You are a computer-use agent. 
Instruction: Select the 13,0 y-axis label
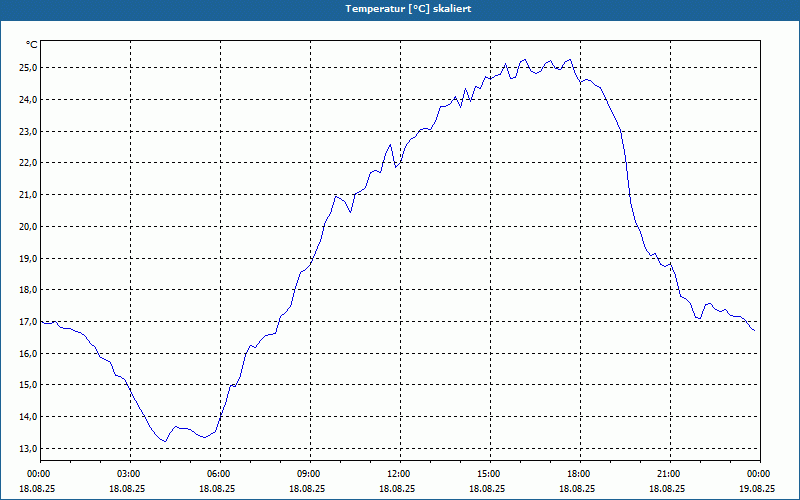point(29,448)
